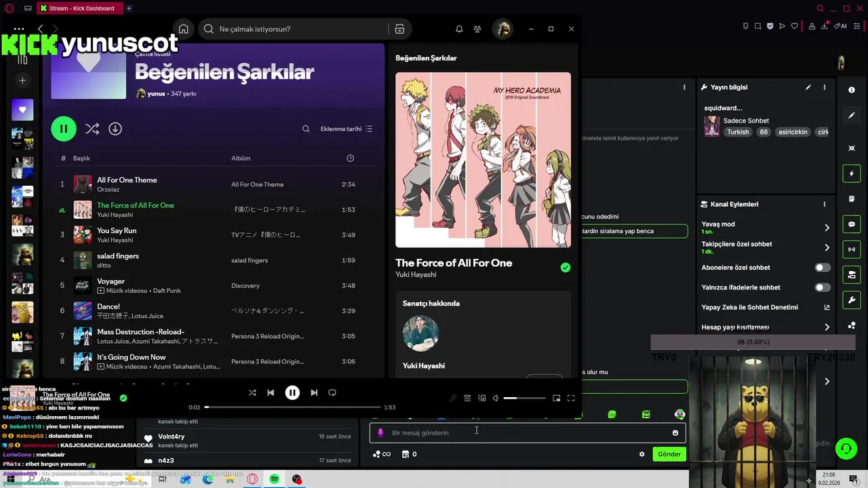The image size is (868, 488).
Task: Open chat bubble icon in Kick sidebar
Action: pos(852,224)
